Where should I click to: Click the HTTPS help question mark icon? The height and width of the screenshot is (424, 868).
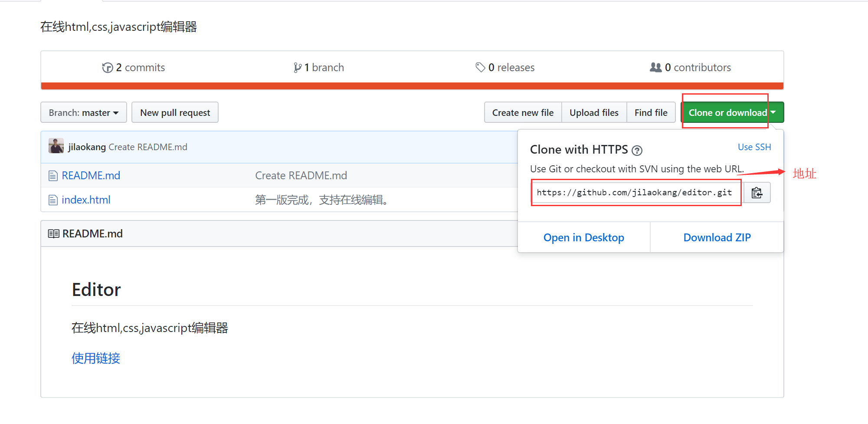[637, 151]
